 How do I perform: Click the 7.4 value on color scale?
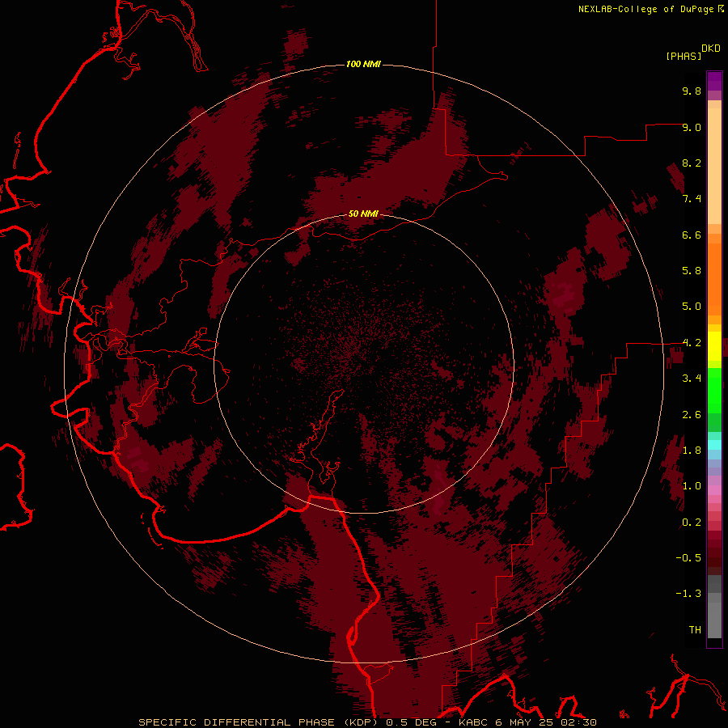coord(692,199)
